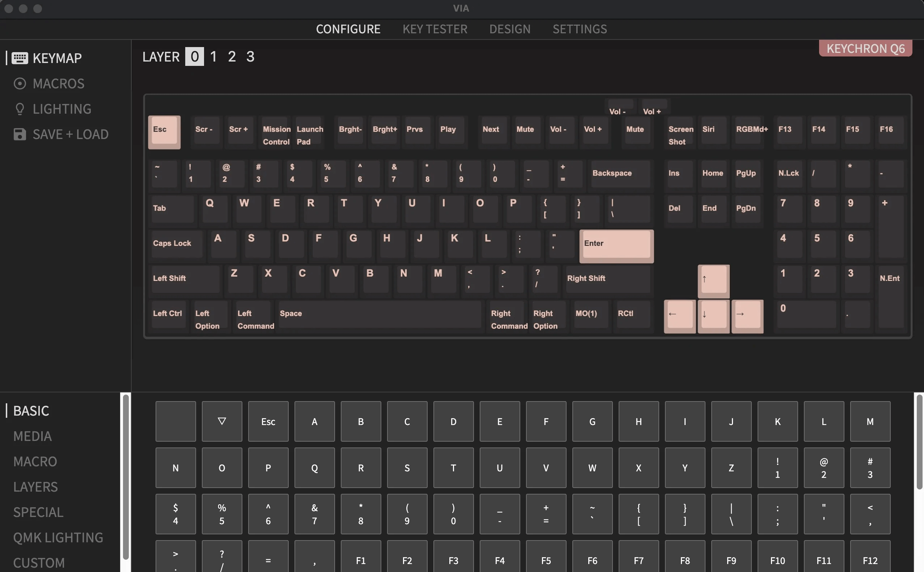Viewport: 924px width, 572px height.
Task: Open the DESIGN tab
Action: (x=510, y=29)
